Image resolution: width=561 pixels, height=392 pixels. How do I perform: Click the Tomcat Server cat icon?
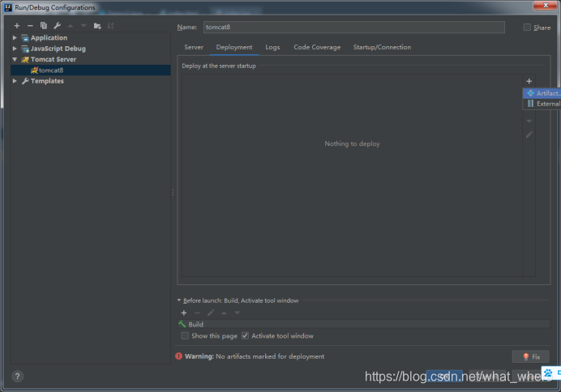pos(25,60)
